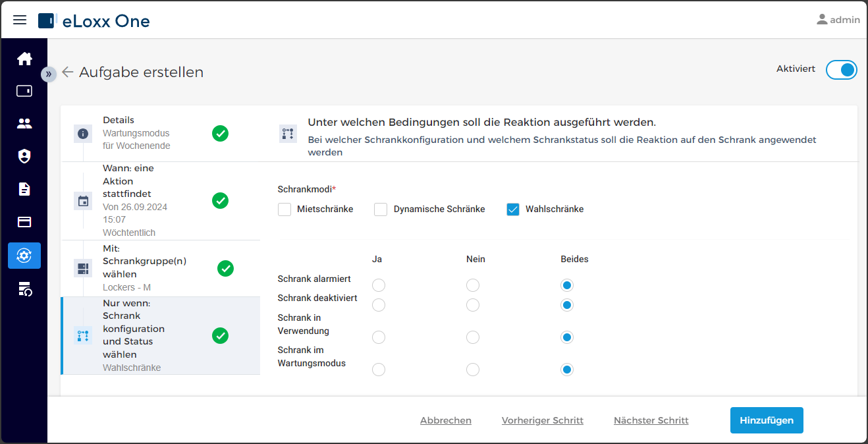Select Beides for Schrank alarmiert
The height and width of the screenshot is (444, 868).
(x=567, y=285)
